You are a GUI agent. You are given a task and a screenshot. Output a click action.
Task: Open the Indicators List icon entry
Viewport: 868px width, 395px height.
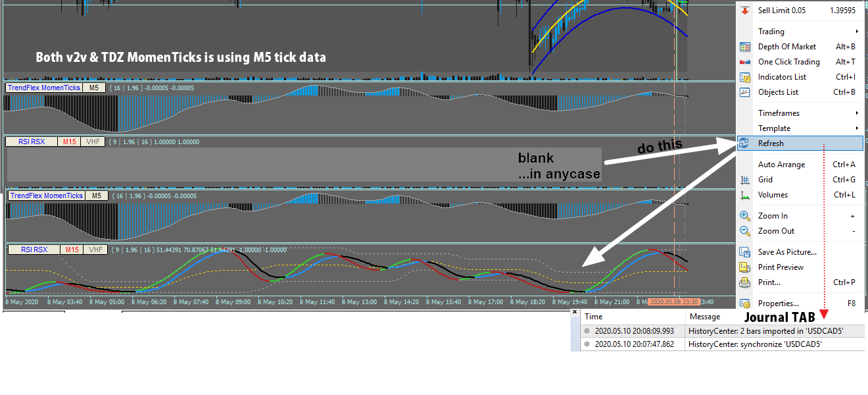[745, 77]
